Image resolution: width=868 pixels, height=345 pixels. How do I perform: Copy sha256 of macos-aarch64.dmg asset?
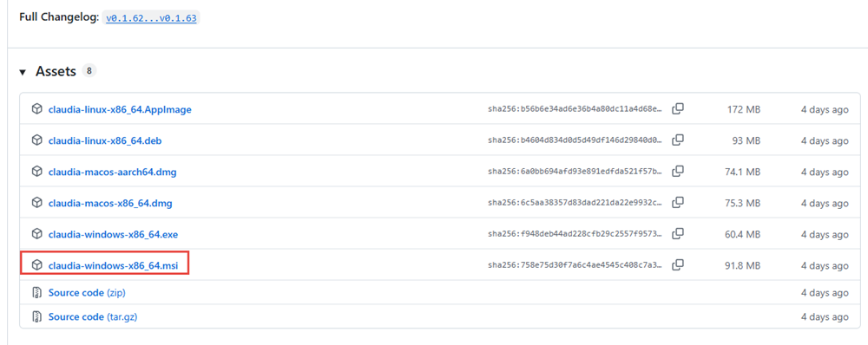(678, 172)
